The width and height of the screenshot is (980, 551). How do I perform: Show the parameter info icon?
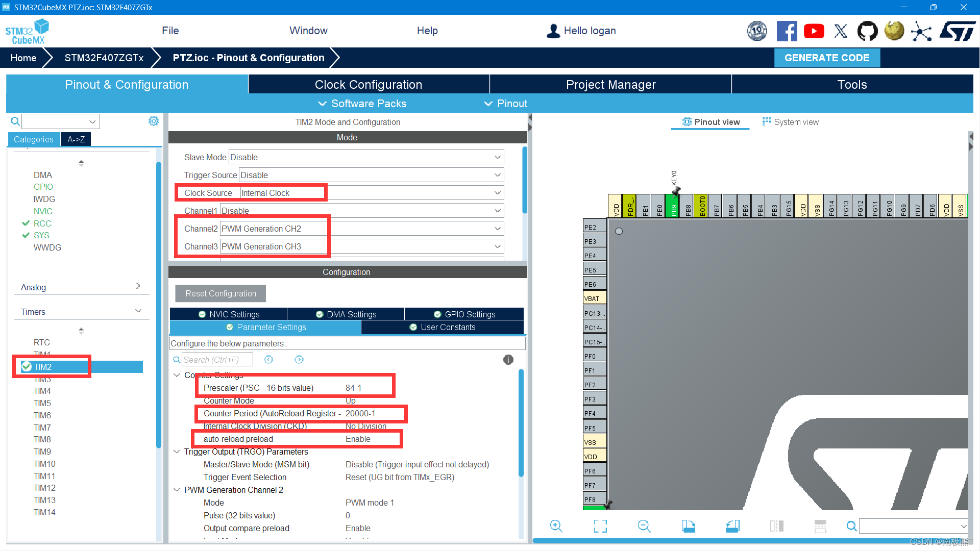pos(508,360)
